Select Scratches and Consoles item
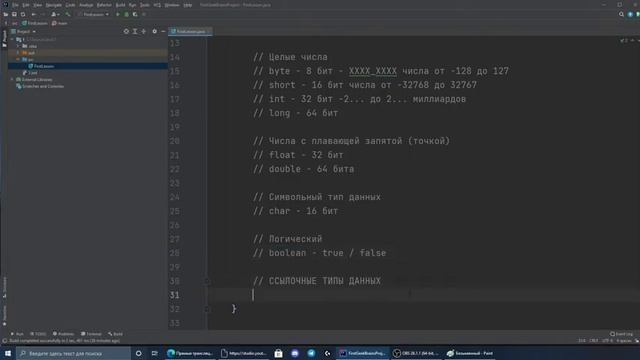Image resolution: width=640 pixels, height=360 pixels. (40, 86)
